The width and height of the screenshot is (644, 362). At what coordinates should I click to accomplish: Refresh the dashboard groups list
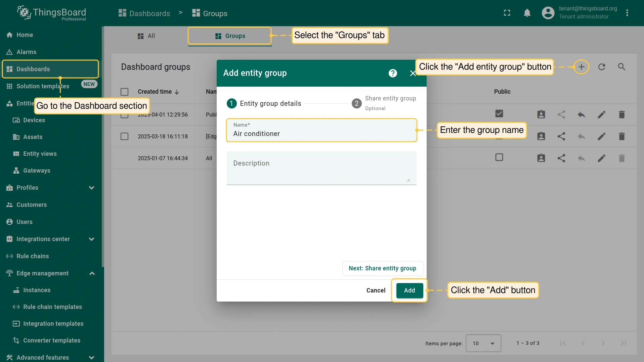(601, 67)
